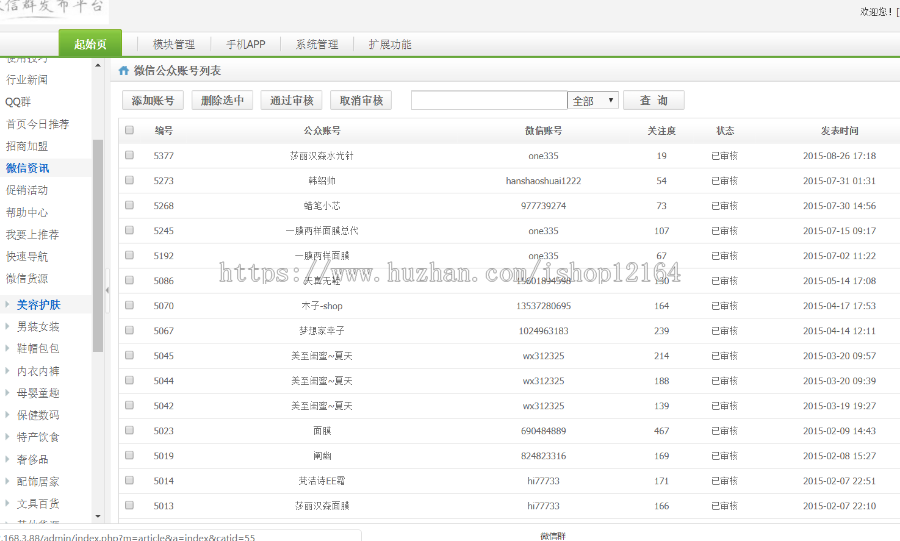Open the 扩展功能 menu

point(390,44)
